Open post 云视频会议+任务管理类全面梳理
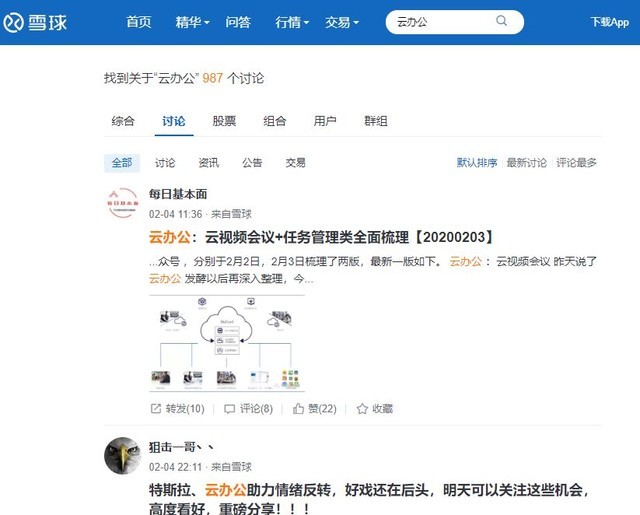640x515 pixels. click(321, 237)
